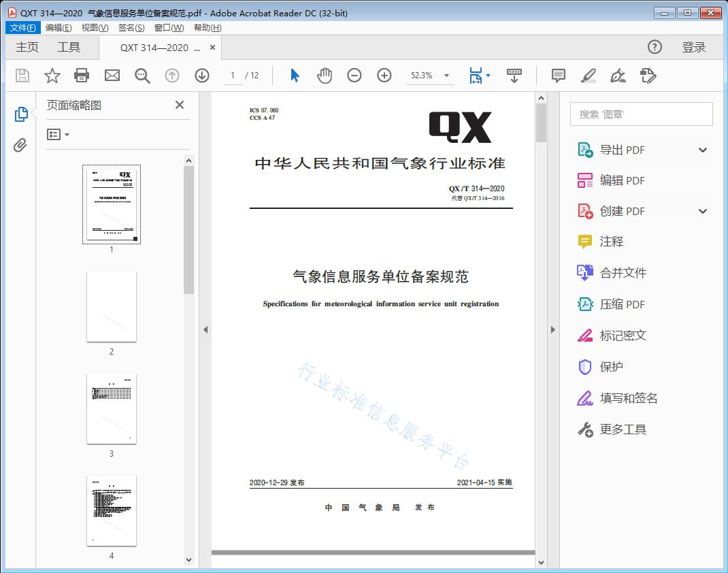
Task: Open the Print dialog
Action: point(82,76)
